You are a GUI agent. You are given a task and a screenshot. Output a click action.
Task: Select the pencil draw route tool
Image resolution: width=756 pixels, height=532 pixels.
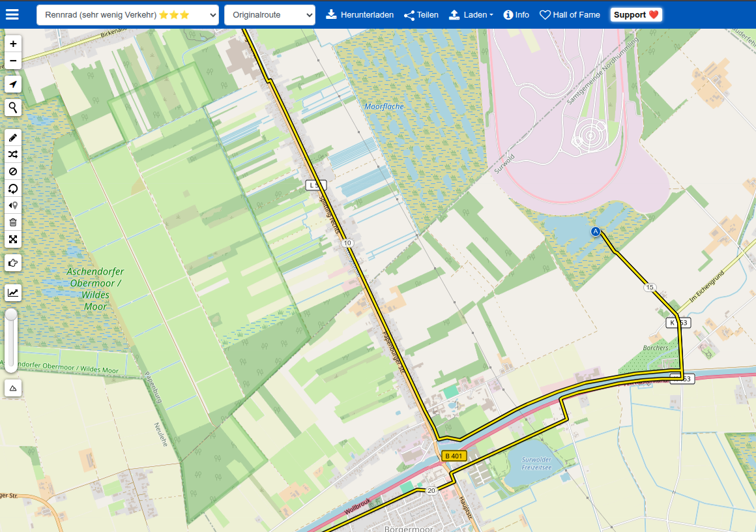(13, 138)
